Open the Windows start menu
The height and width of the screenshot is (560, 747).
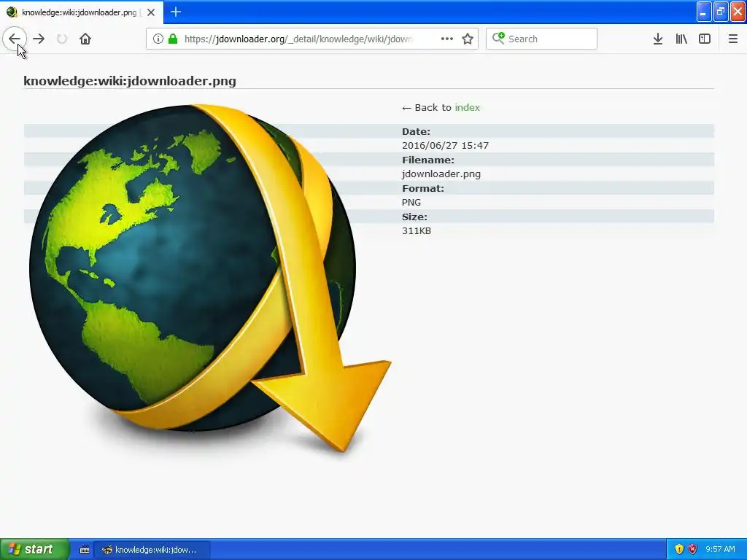tap(35, 550)
